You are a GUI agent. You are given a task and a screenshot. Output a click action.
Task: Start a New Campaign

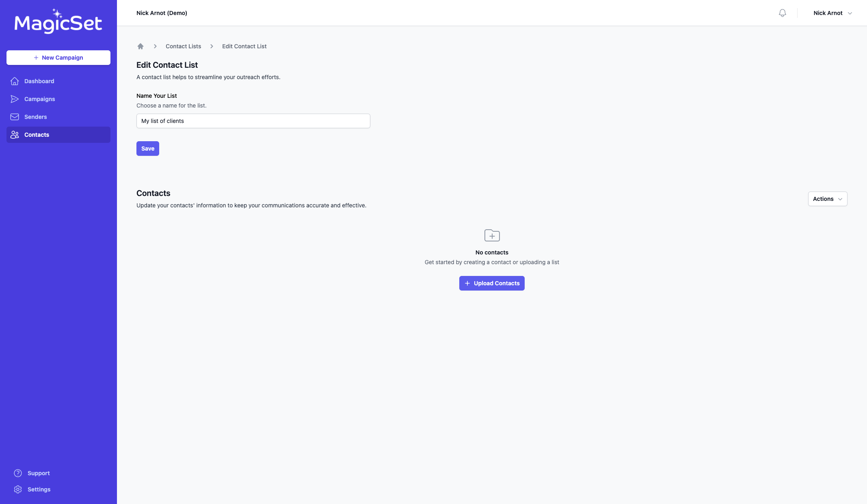pos(58,58)
